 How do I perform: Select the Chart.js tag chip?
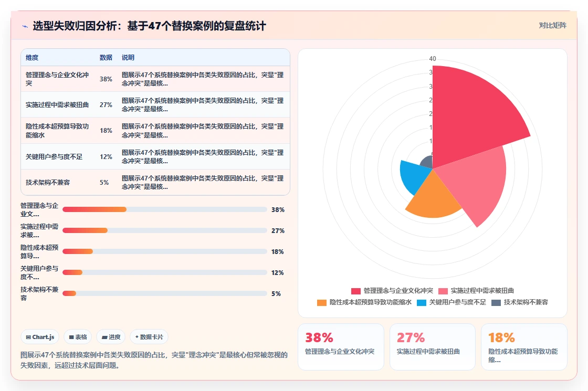(x=40, y=337)
